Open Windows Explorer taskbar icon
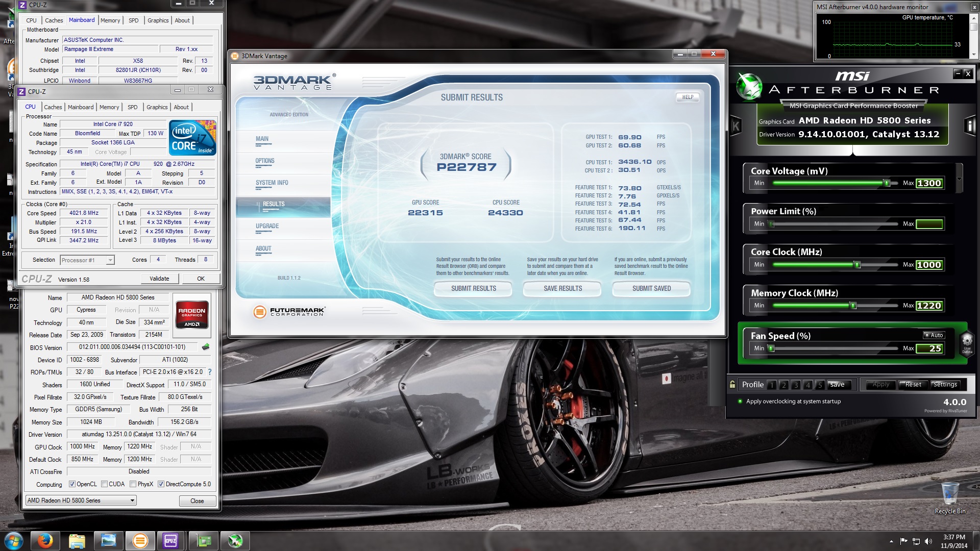 click(77, 540)
